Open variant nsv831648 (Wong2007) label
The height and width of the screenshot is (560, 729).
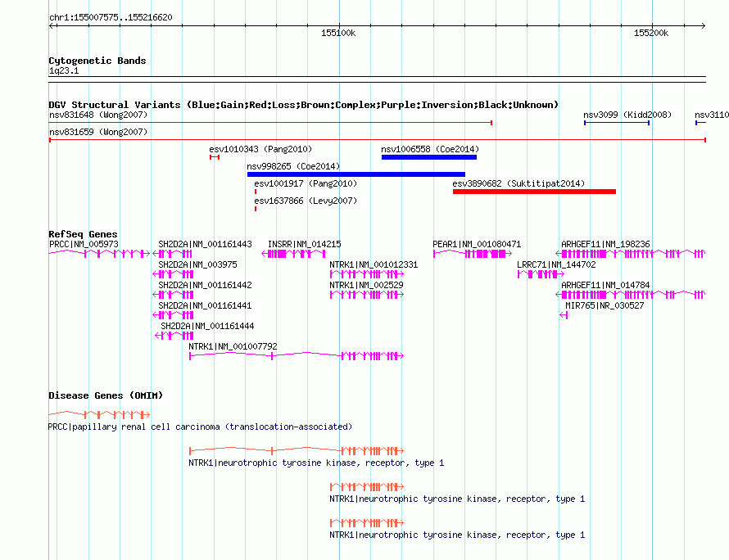98,115
